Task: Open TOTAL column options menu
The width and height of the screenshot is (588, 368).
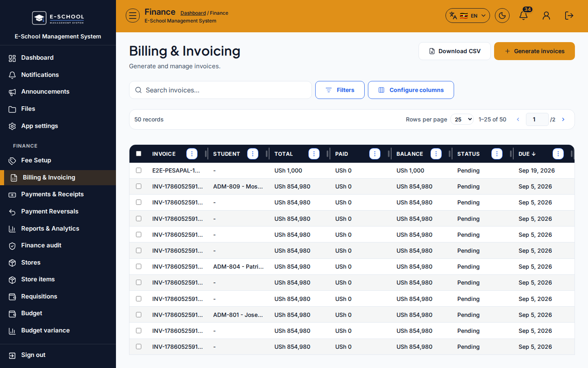Action: [x=314, y=154]
